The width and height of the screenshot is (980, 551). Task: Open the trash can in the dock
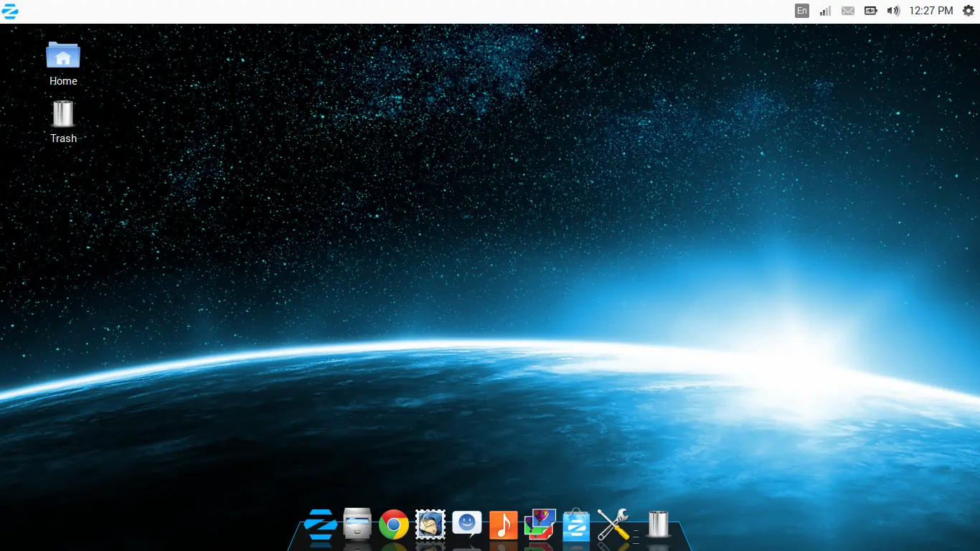point(658,524)
